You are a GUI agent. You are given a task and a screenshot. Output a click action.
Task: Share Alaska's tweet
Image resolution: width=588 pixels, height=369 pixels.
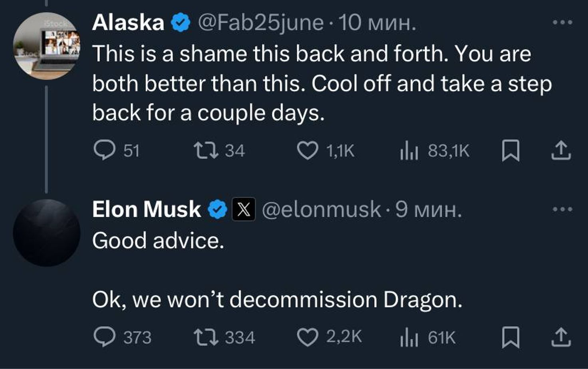tap(561, 151)
